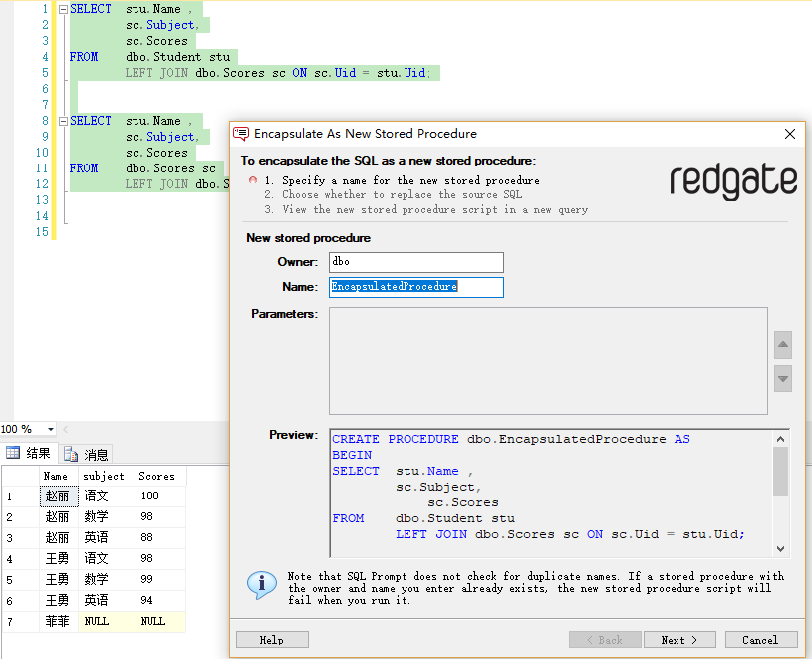This screenshot has width=812, height=659.
Task: Switch to the 结果 results tab
Action: (29, 454)
